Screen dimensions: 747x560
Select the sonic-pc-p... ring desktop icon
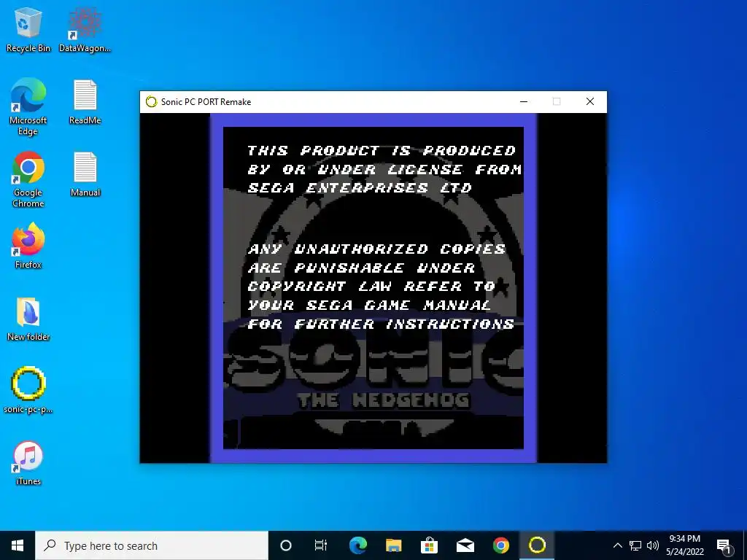click(28, 391)
